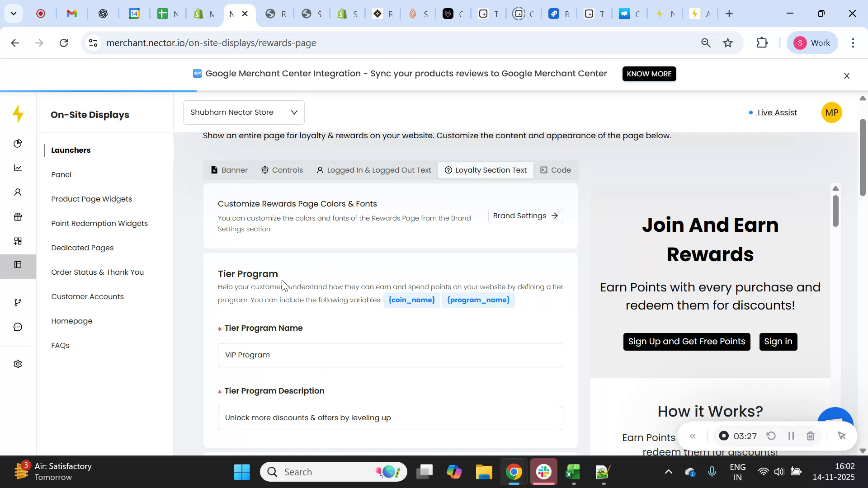Select the gift rewards icon in sidebar
The width and height of the screenshot is (868, 488).
18,217
